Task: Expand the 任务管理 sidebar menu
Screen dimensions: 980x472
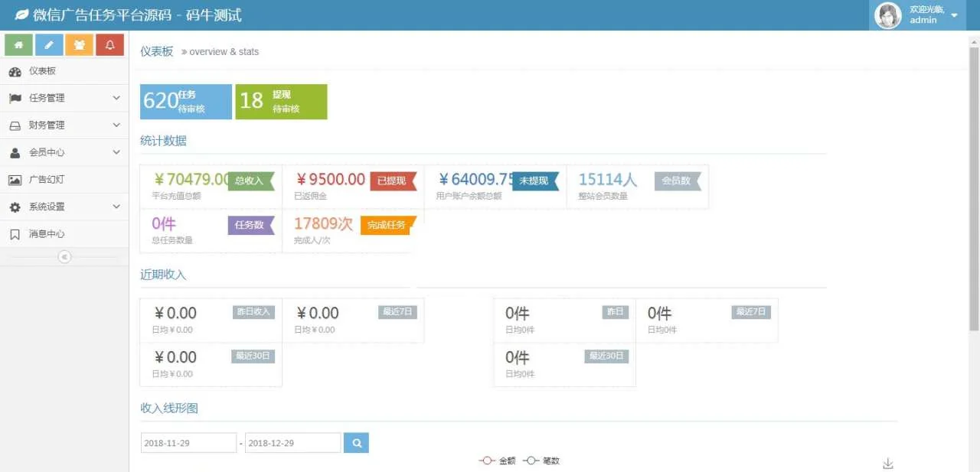Action: [x=64, y=98]
